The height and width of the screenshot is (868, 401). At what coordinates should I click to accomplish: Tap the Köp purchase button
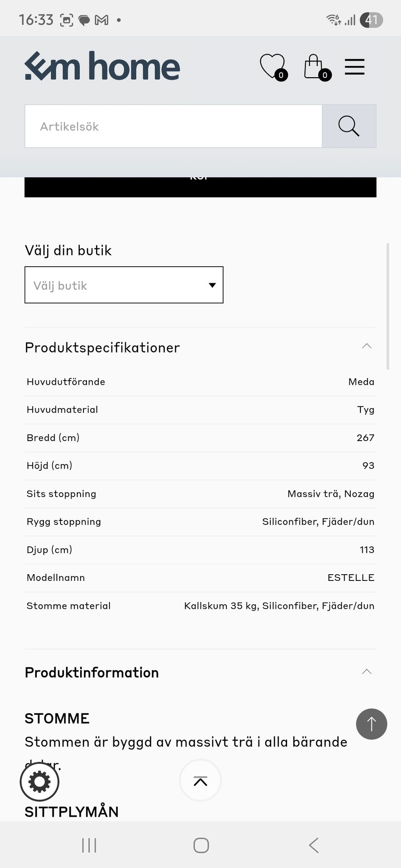[x=200, y=186]
